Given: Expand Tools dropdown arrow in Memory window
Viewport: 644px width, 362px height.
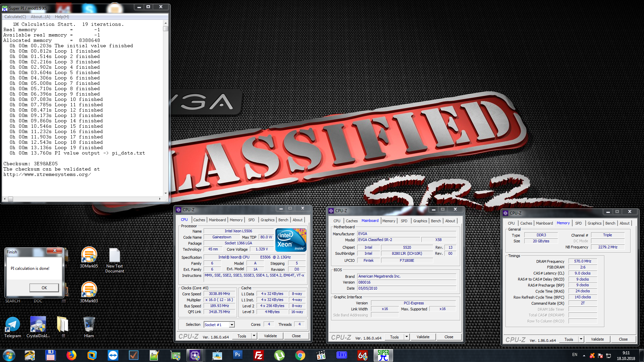Looking at the screenshot, I should click(581, 339).
